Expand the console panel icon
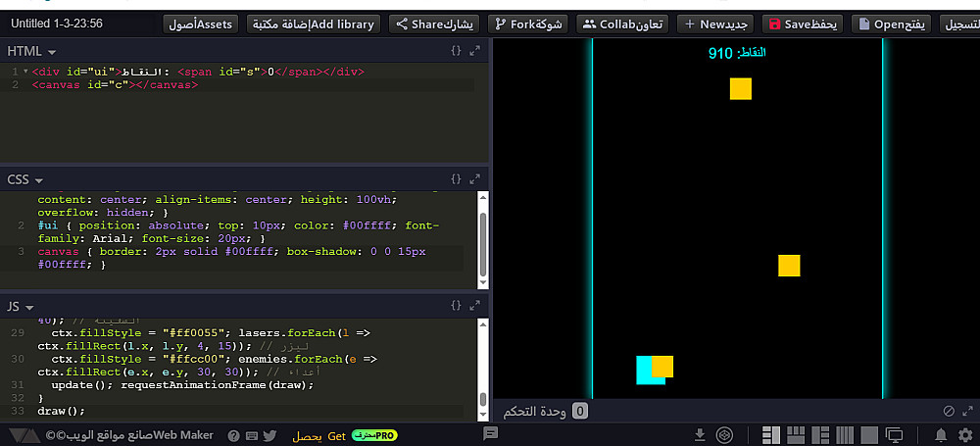The height and width of the screenshot is (446, 980). click(x=968, y=411)
